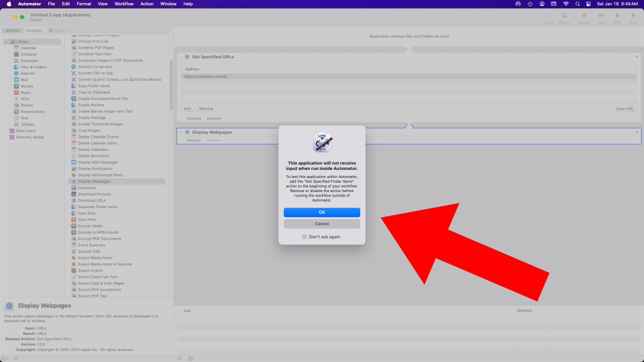Check the Don't ask again box
The image size is (644, 362).
tap(304, 236)
